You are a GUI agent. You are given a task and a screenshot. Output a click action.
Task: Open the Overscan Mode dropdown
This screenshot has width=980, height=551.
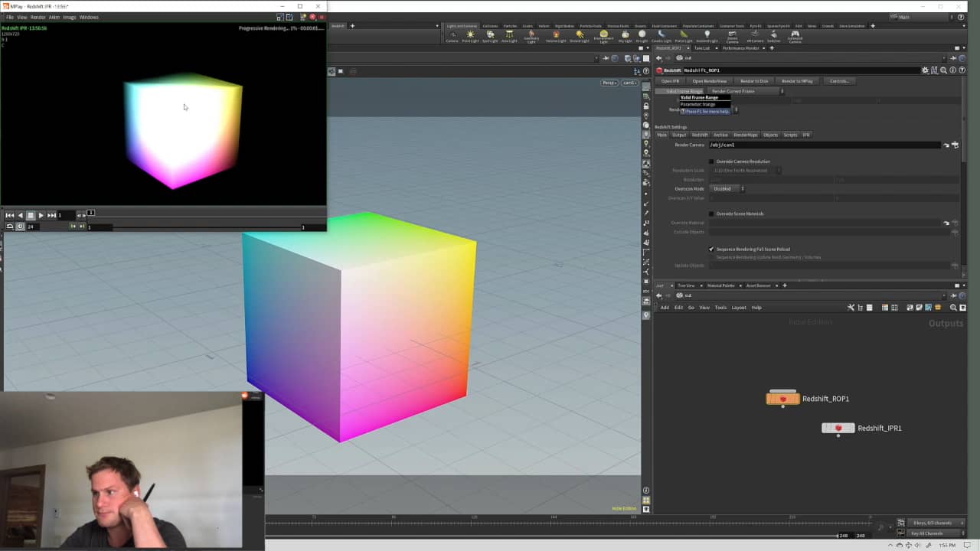[727, 188]
